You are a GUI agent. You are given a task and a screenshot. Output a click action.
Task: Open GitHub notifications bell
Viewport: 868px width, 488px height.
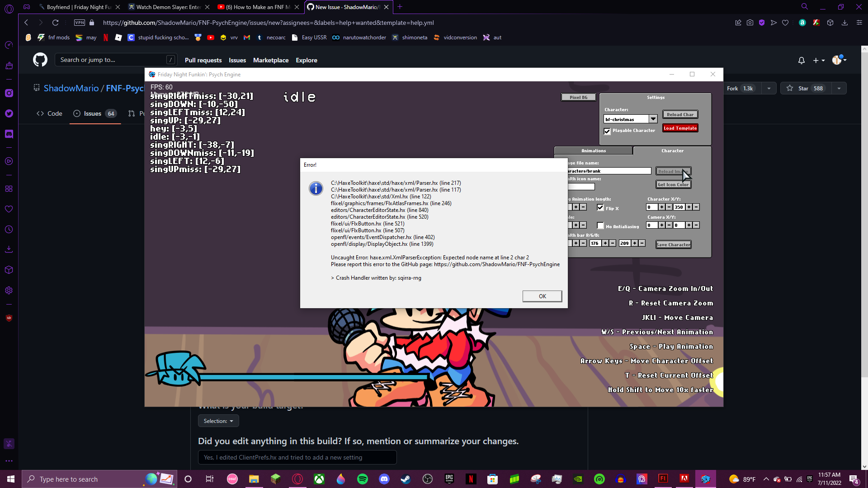tap(801, 60)
